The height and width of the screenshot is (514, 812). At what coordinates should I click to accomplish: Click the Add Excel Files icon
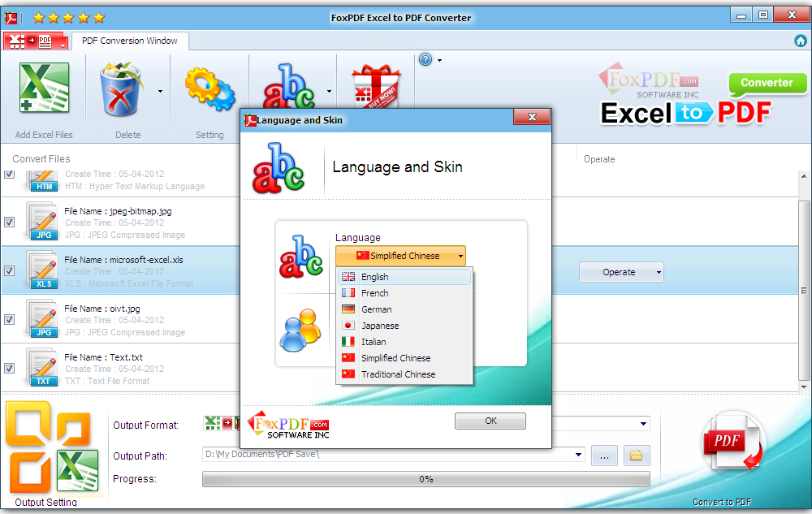click(44, 88)
